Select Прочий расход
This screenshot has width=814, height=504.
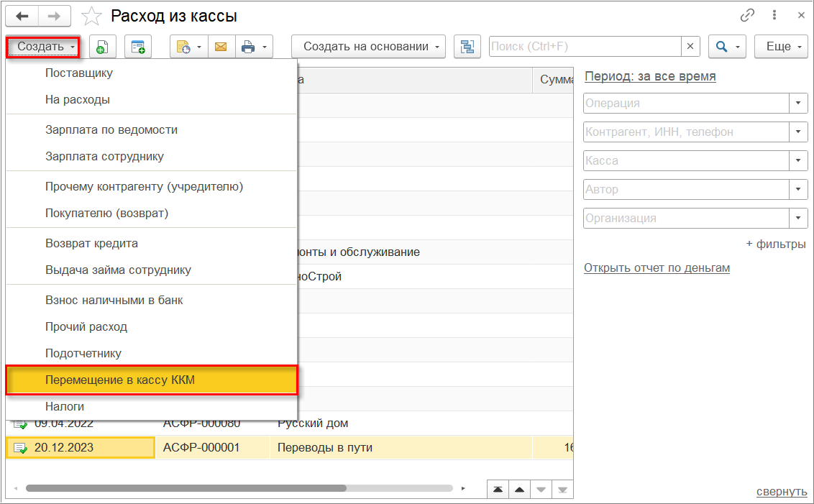pos(151,326)
